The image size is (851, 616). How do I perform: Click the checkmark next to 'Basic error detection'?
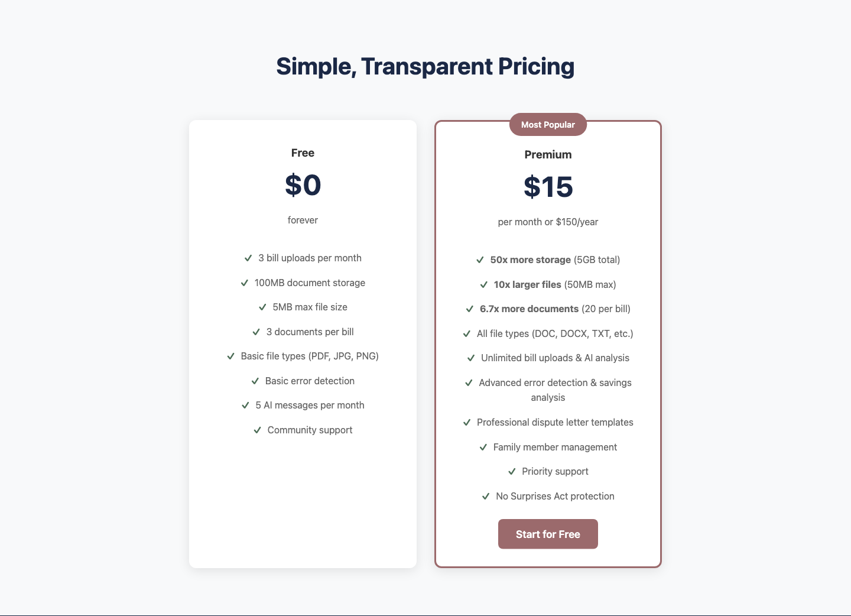(x=256, y=381)
